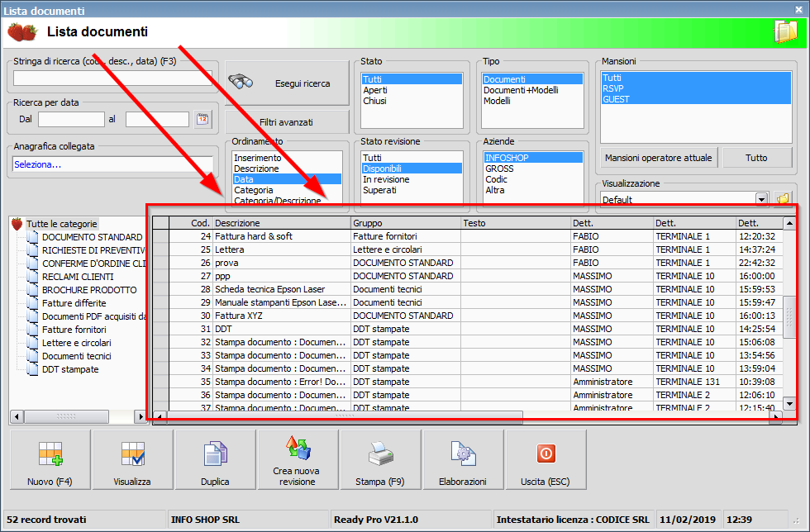Click Filtri avanzati button
810x532 pixels.
[x=287, y=122]
